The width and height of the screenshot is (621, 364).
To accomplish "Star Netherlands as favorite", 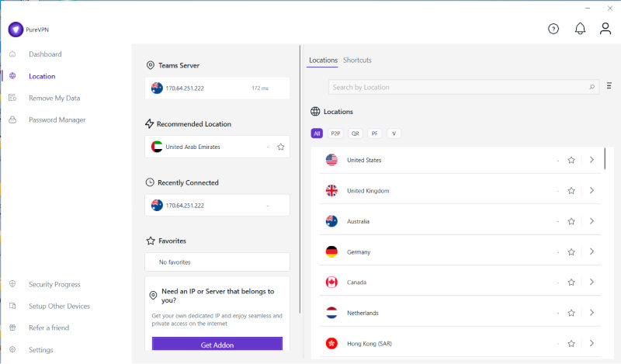I will click(x=571, y=313).
